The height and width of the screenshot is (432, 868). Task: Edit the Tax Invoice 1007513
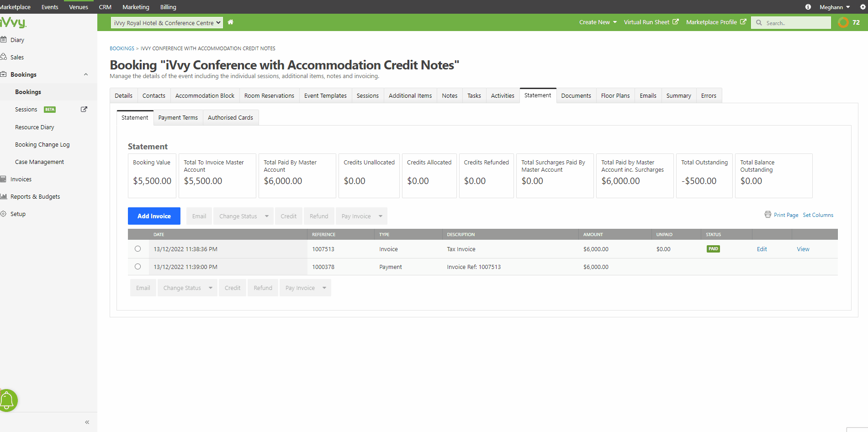point(762,249)
